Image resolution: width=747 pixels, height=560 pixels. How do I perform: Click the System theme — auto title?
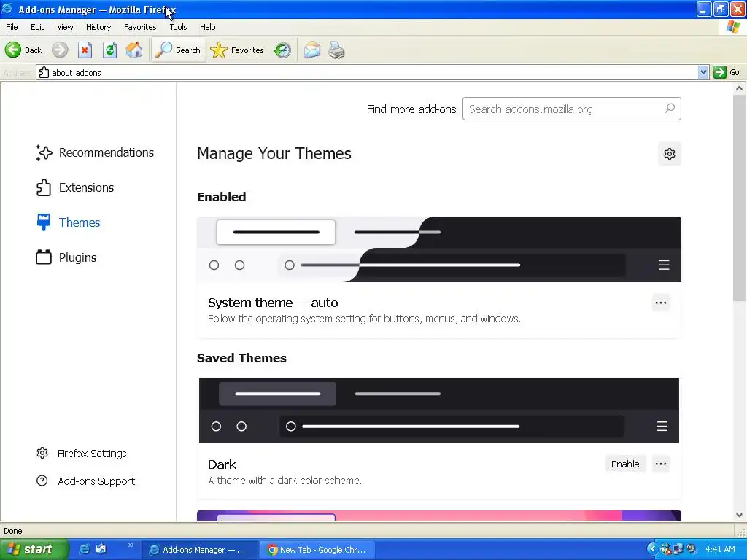pyautogui.click(x=273, y=303)
